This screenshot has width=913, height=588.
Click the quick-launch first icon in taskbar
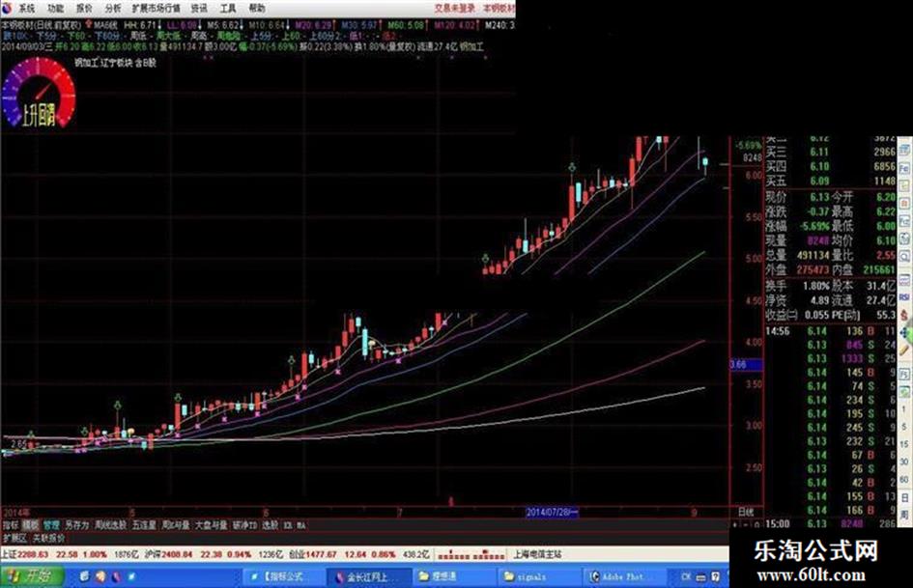pyautogui.click(x=84, y=576)
